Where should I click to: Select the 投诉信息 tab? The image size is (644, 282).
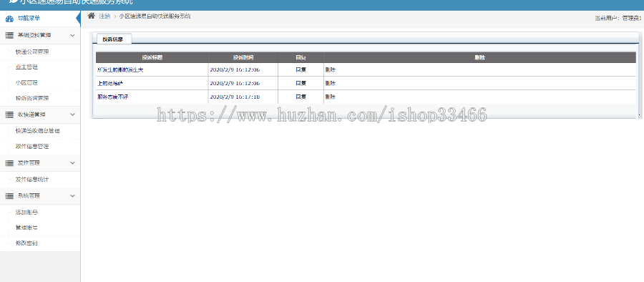(x=114, y=39)
